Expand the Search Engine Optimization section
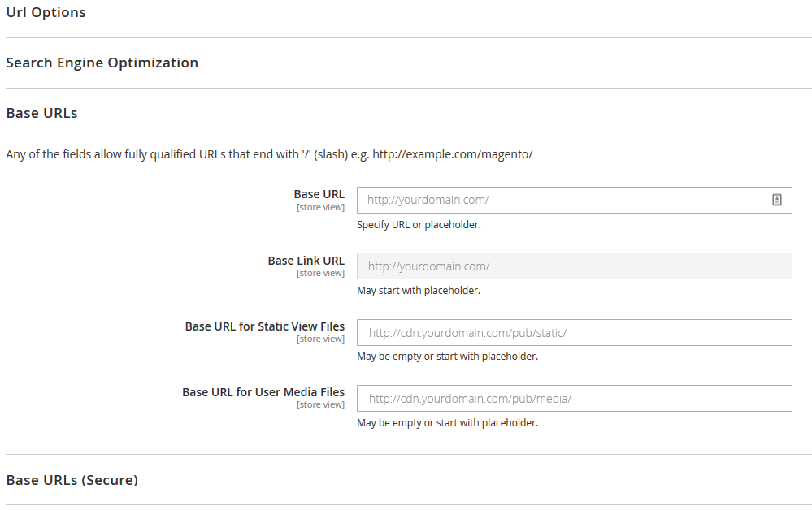 102,63
